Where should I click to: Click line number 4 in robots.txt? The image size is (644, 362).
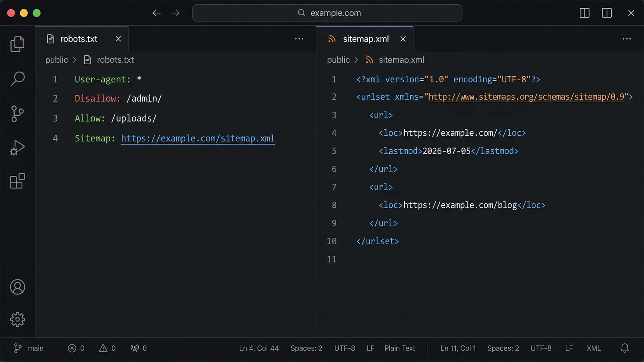(x=55, y=138)
